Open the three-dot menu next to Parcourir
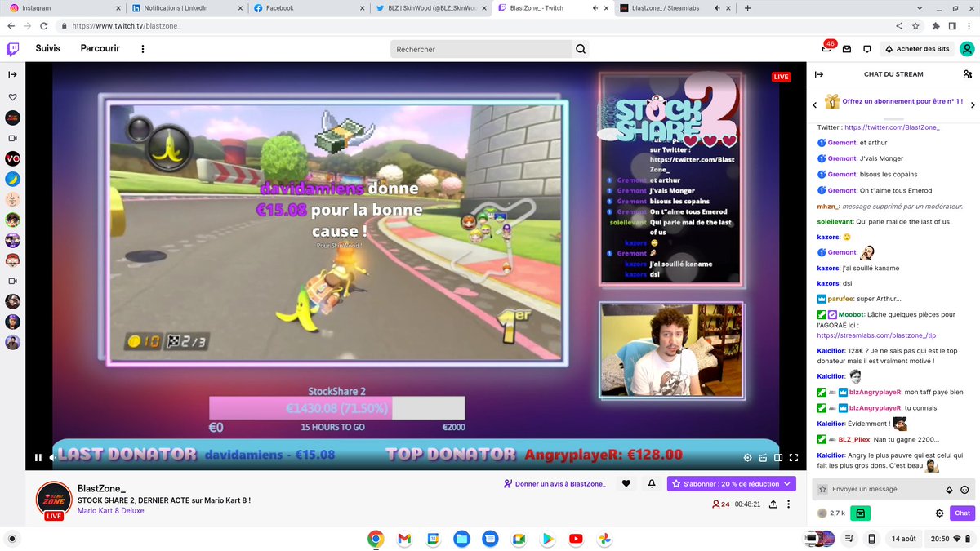980x551 pixels. 143,49
